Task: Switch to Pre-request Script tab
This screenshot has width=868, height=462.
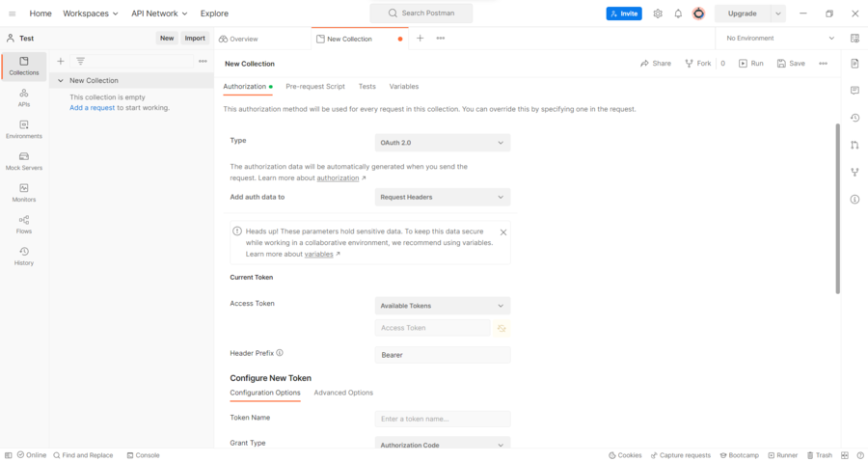Action: pyautogui.click(x=315, y=86)
